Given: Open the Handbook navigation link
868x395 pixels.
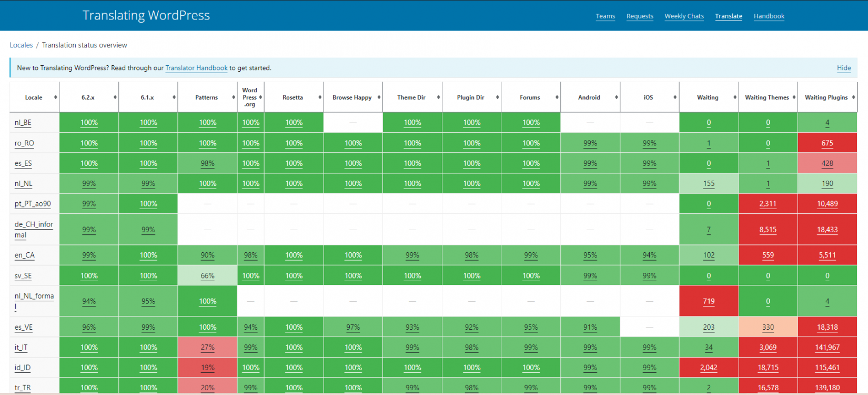Looking at the screenshot, I should [x=769, y=16].
